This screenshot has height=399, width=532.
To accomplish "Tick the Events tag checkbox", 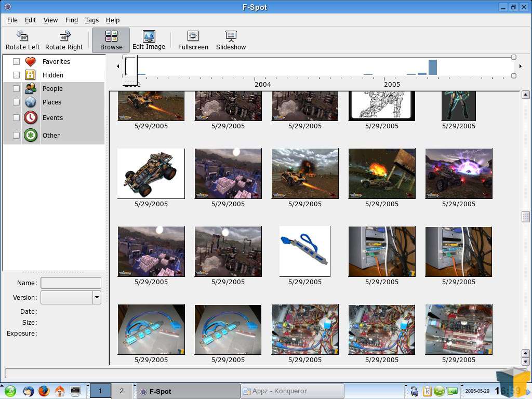I will [x=16, y=117].
